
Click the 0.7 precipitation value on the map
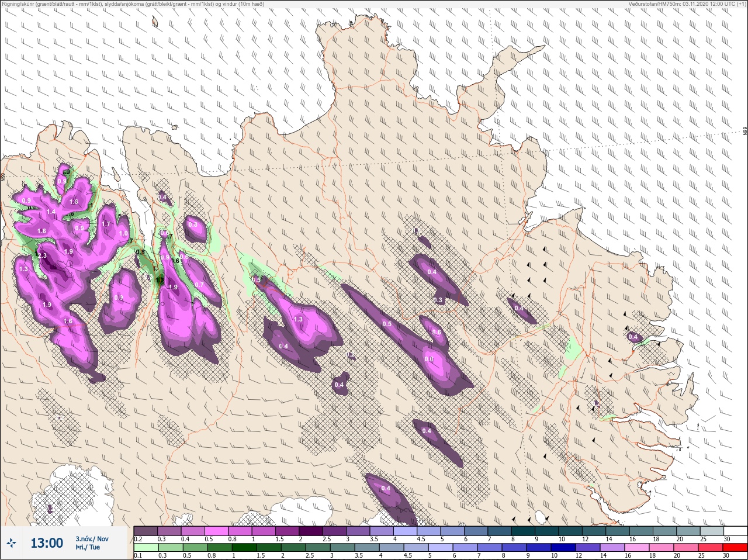[x=199, y=285]
